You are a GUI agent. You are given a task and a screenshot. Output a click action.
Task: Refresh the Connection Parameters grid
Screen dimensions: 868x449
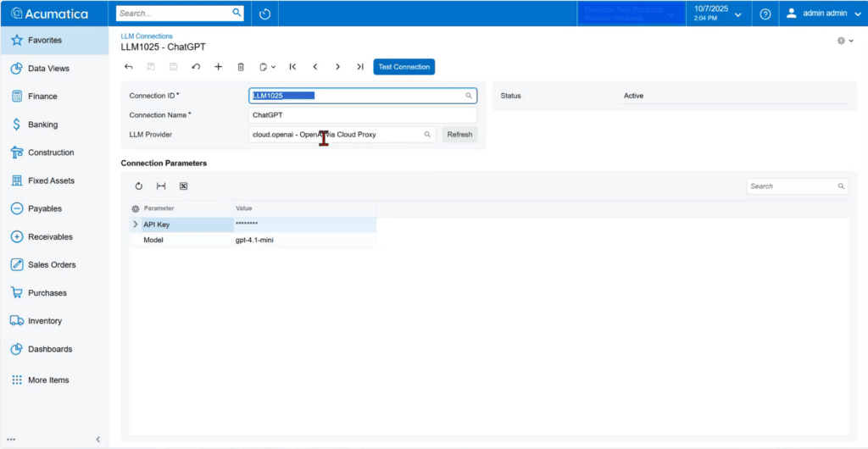coord(139,186)
